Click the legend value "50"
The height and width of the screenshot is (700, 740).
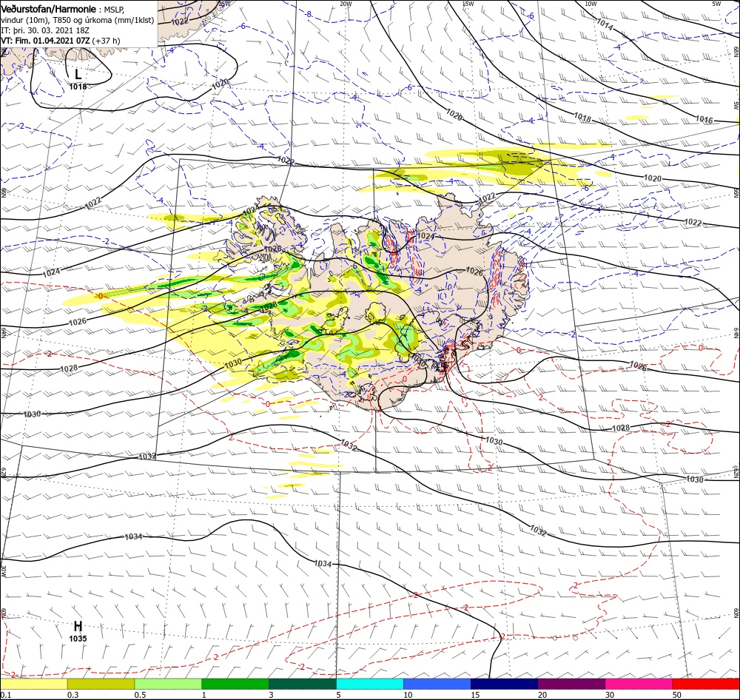(677, 695)
